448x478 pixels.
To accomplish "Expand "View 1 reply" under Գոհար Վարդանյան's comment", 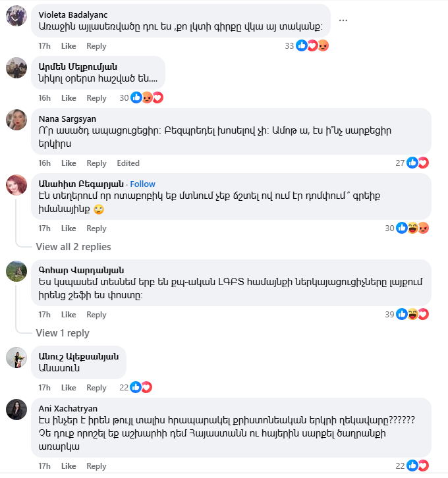I will [x=63, y=333].
